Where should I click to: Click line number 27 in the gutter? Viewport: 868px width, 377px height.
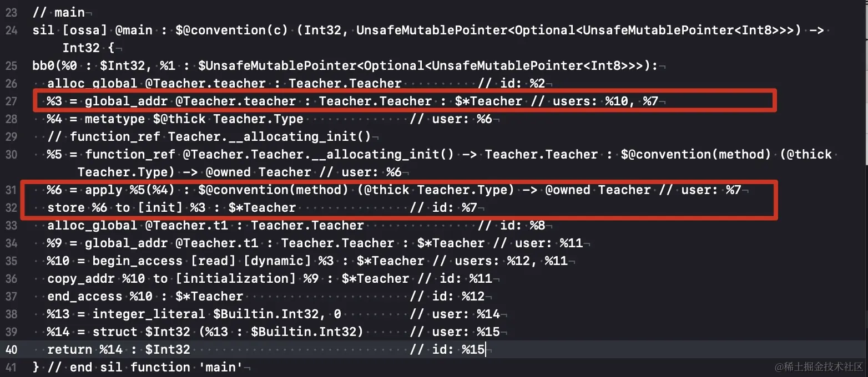(x=12, y=101)
